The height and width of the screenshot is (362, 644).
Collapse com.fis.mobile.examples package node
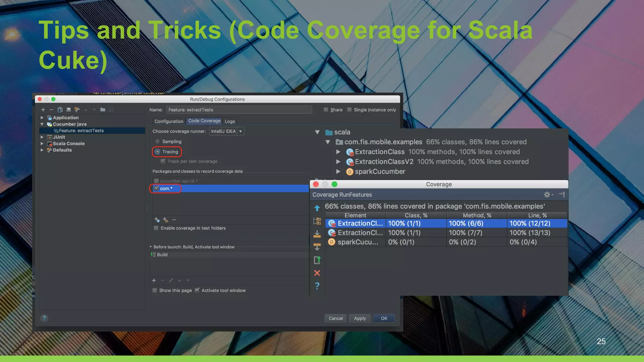point(328,142)
